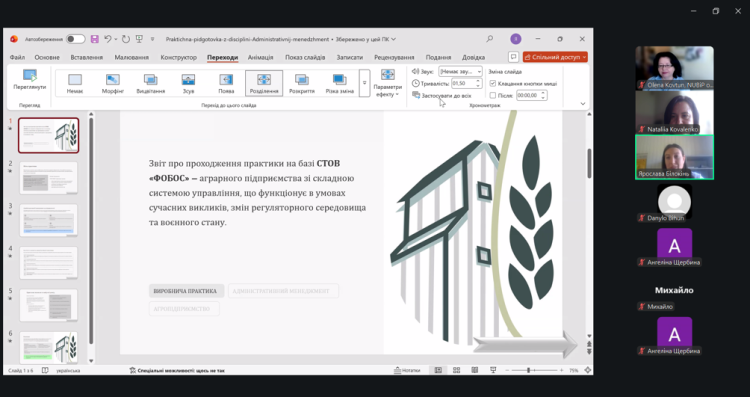Expand file save location chevron in title
This screenshot has width=750, height=397.
tap(394, 39)
